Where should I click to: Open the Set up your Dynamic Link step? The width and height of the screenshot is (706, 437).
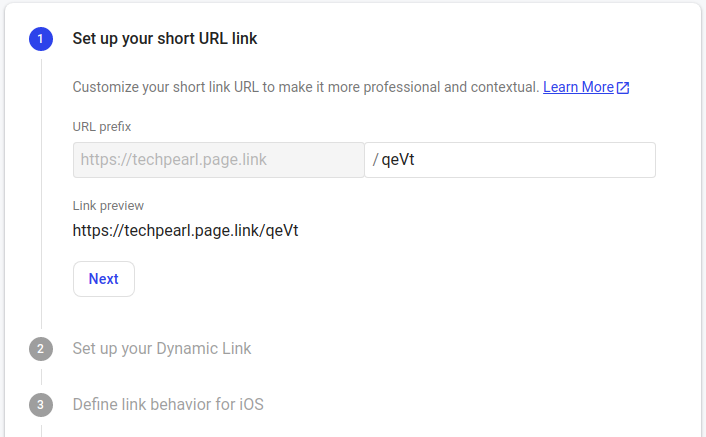(x=162, y=349)
